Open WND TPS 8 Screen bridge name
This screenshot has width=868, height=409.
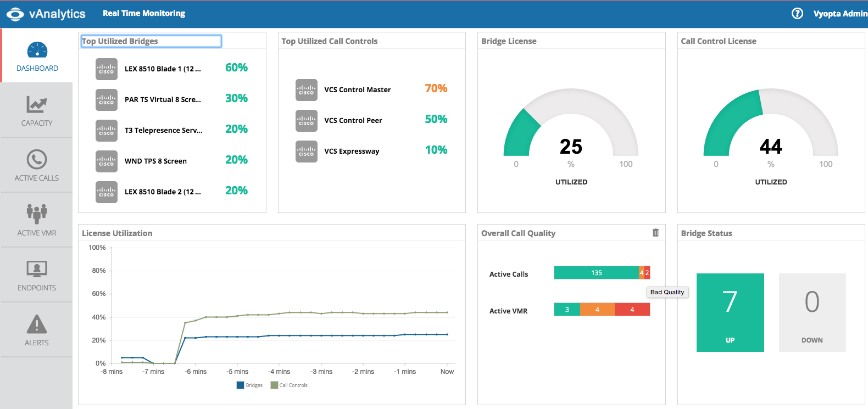155,161
